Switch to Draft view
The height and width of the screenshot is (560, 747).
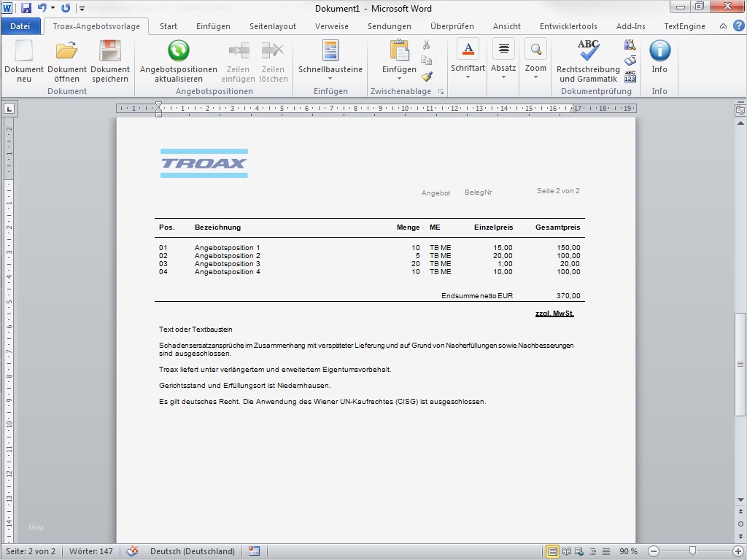606,551
